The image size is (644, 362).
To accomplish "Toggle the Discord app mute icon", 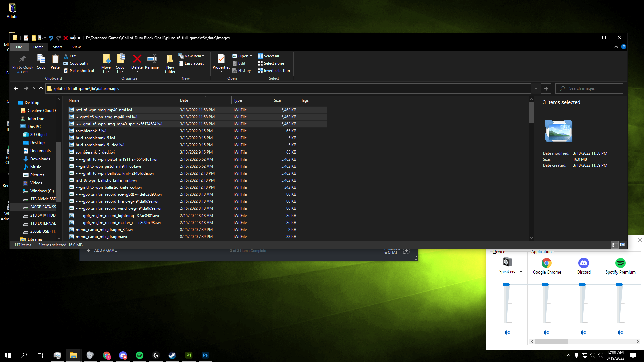I will click(583, 332).
